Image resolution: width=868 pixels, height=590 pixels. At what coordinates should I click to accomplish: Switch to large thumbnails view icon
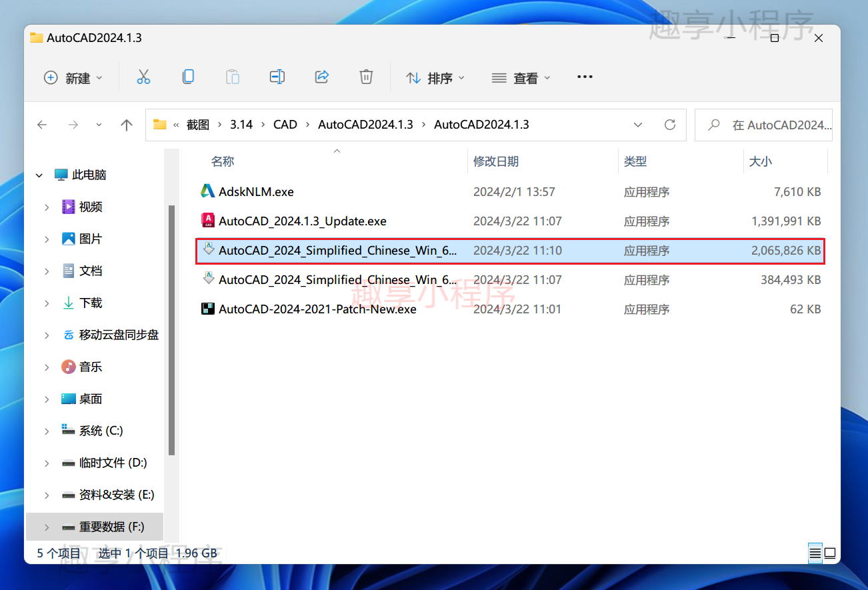tap(829, 553)
